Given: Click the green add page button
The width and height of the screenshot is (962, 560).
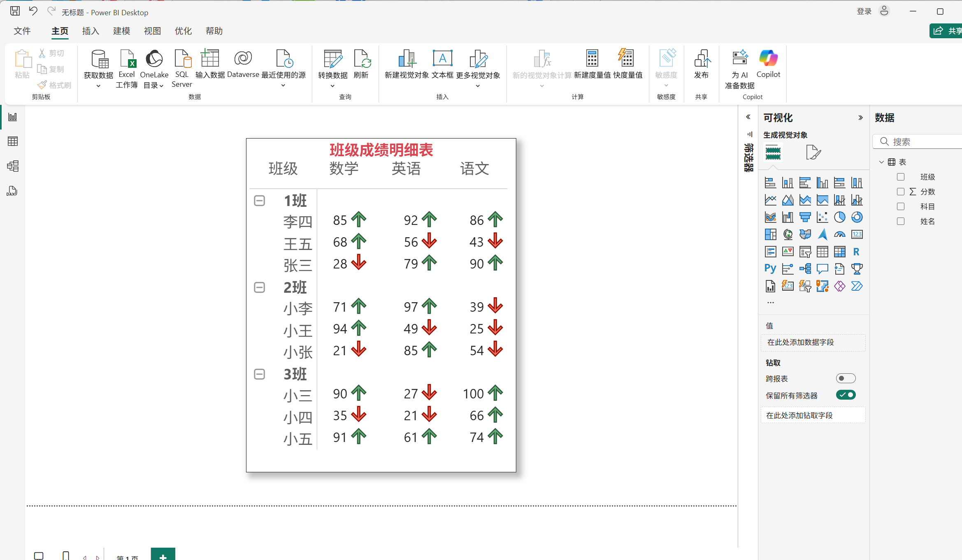Looking at the screenshot, I should 163,555.
